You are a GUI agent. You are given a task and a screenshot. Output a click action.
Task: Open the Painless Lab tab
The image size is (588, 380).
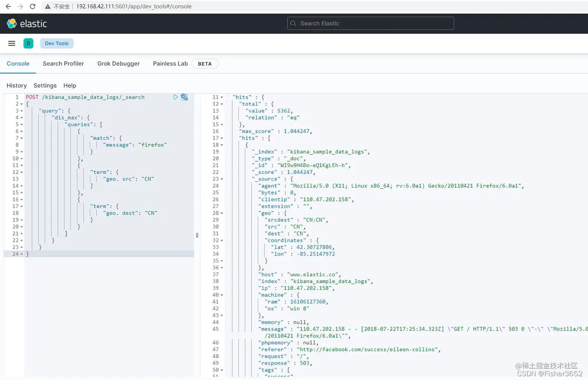click(170, 64)
